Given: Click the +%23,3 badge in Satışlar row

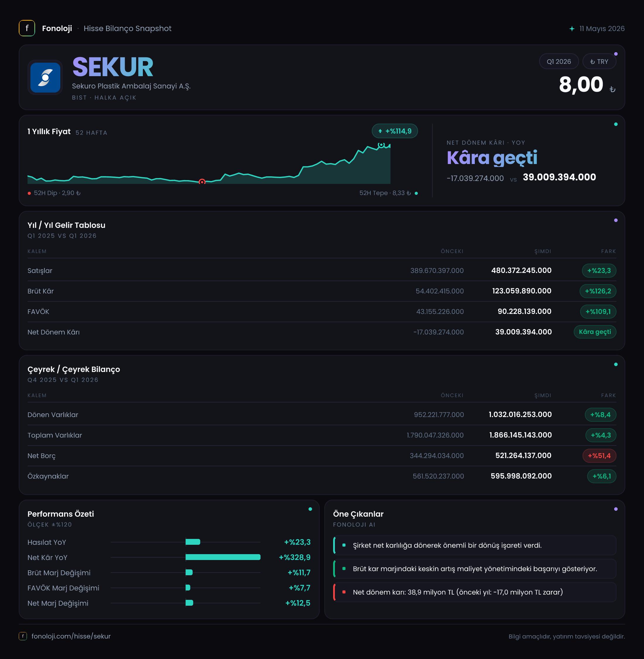Looking at the screenshot, I should click(x=599, y=271).
